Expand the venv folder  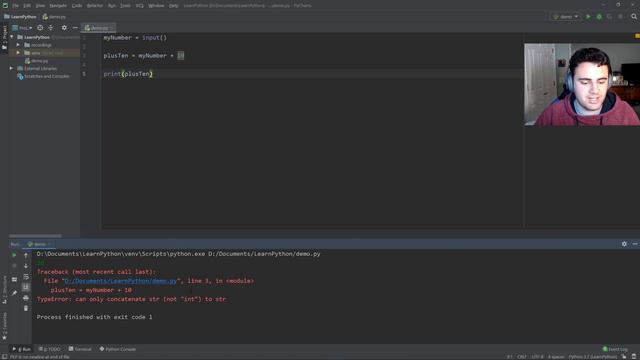[18, 53]
